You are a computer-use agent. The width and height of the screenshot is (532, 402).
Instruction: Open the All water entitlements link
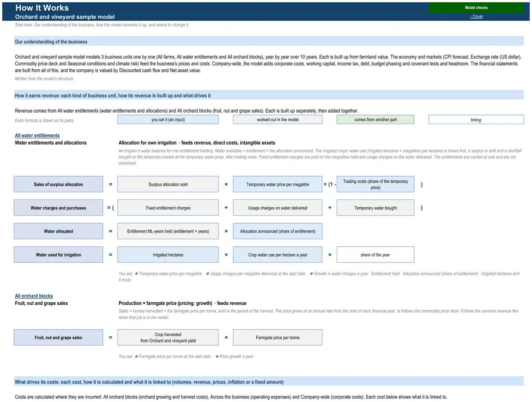pyautogui.click(x=37, y=135)
